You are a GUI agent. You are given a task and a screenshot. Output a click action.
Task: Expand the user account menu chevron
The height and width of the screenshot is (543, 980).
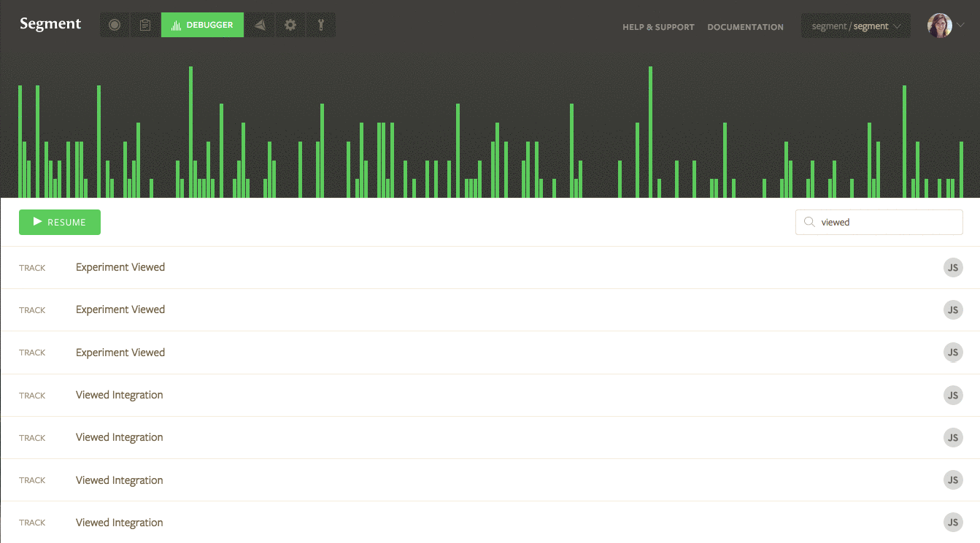pyautogui.click(x=960, y=26)
